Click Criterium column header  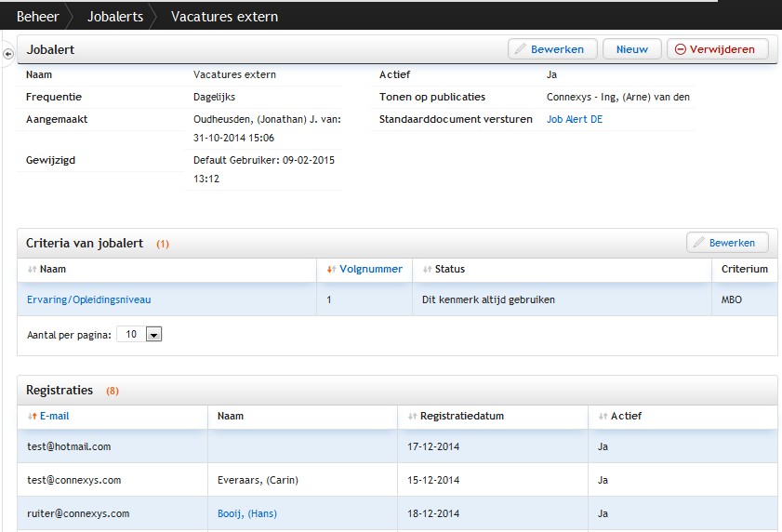pyautogui.click(x=745, y=269)
